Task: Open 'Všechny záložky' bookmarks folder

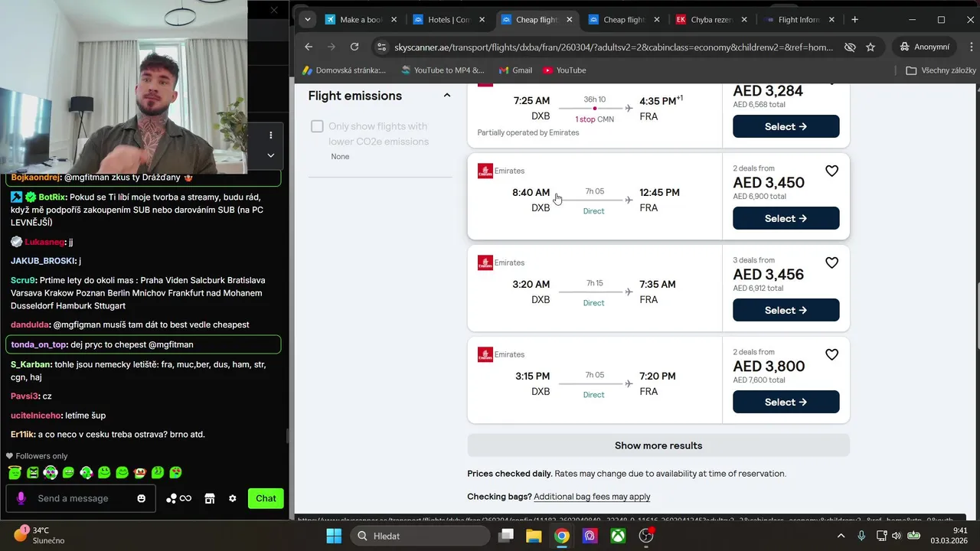Action: 941,70
